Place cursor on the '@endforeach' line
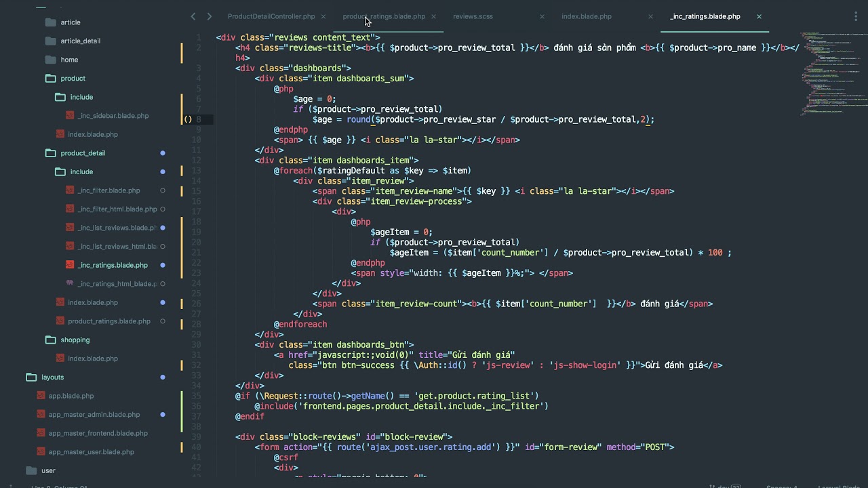 [x=300, y=324]
